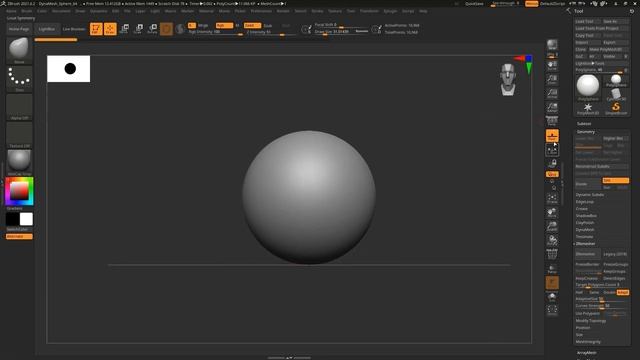Click the QuickSave button

coord(474,4)
